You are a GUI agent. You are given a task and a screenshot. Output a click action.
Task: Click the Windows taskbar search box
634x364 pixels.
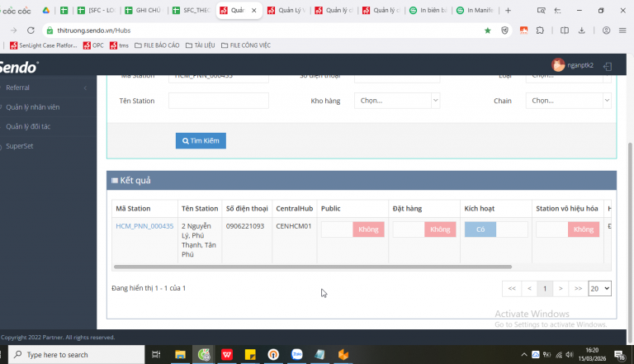77,355
